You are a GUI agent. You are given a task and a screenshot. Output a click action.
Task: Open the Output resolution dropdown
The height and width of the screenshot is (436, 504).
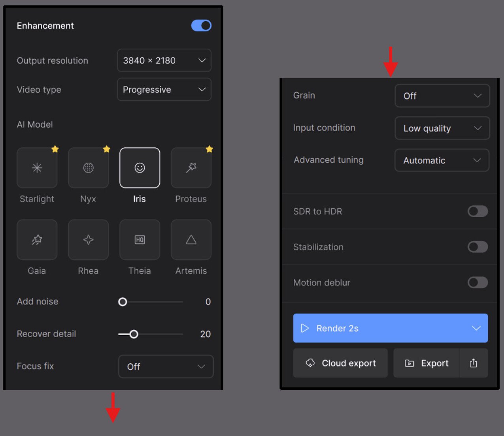[164, 60]
